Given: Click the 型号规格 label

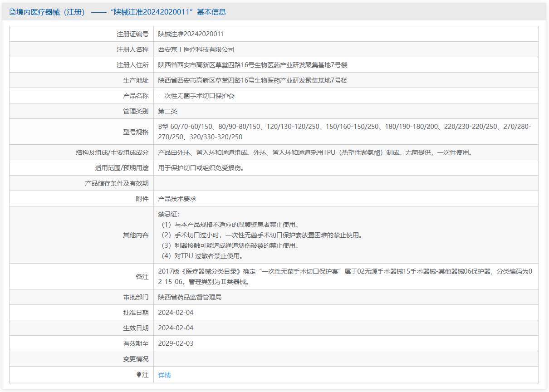Looking at the screenshot, I should (x=136, y=132).
